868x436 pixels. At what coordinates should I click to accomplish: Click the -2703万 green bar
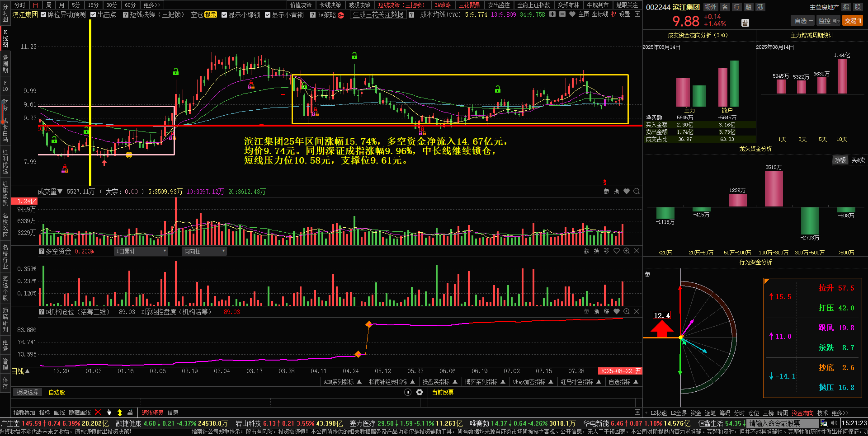coord(810,220)
